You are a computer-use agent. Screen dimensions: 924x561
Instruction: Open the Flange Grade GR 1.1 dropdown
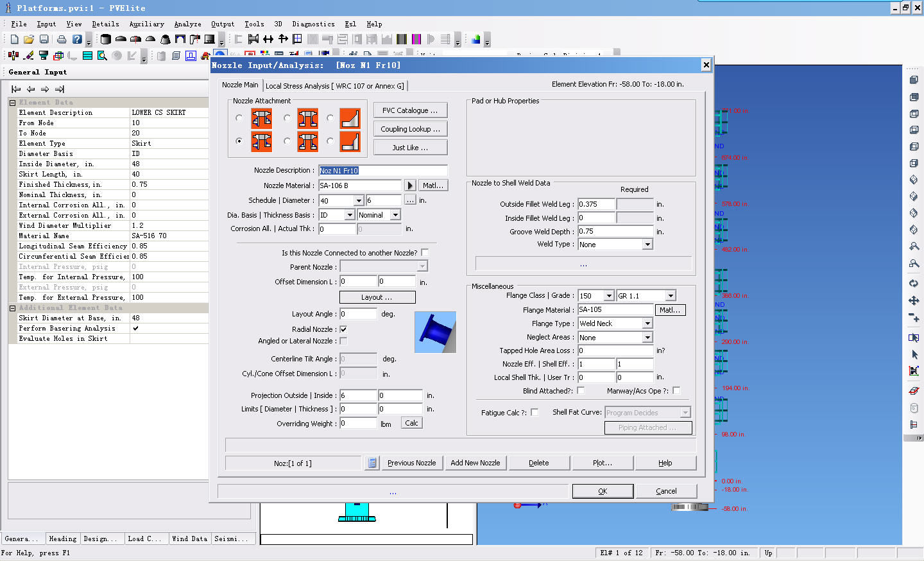(671, 296)
